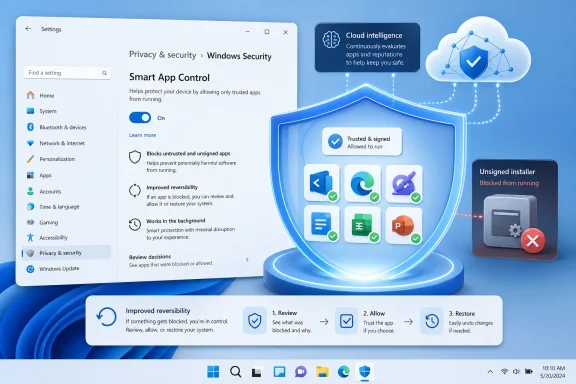Open Bluetooth & devices settings
576x384 pixels.
(x=66, y=127)
